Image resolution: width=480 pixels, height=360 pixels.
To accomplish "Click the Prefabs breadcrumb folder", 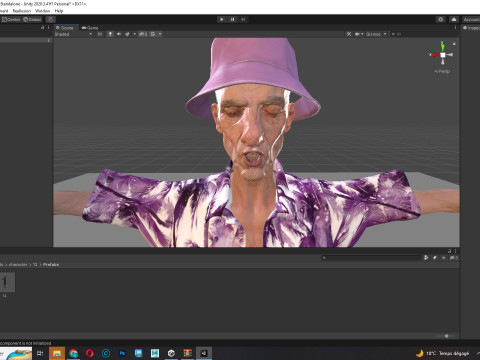I will (51, 264).
